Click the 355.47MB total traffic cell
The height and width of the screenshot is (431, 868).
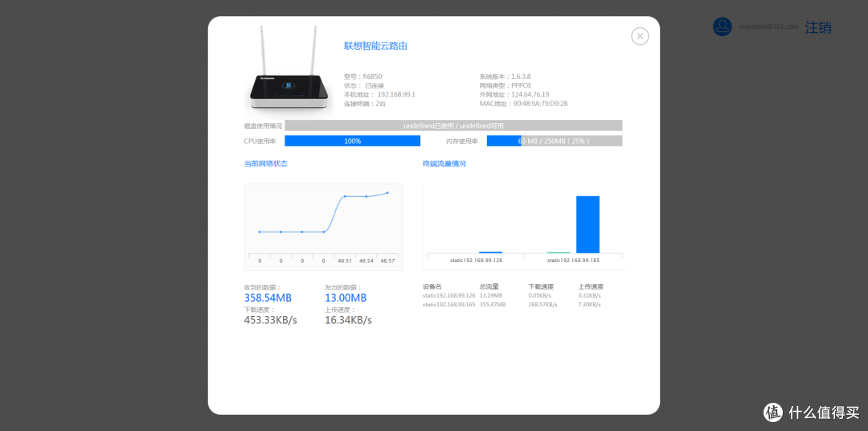pos(492,305)
